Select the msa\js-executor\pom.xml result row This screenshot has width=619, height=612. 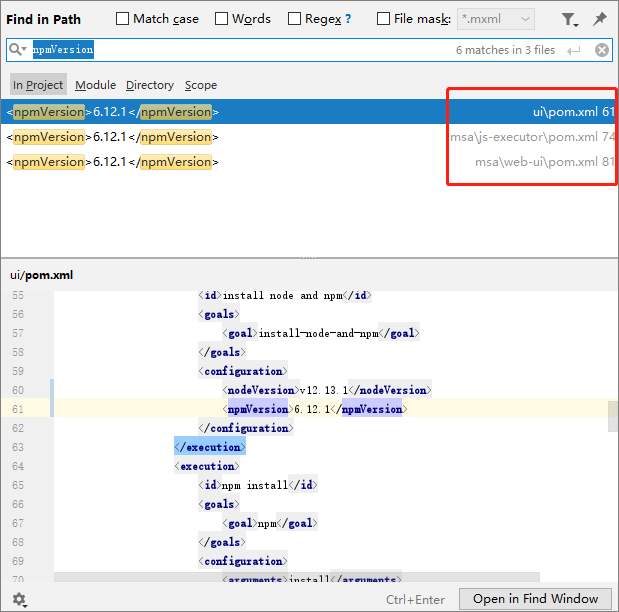300,137
